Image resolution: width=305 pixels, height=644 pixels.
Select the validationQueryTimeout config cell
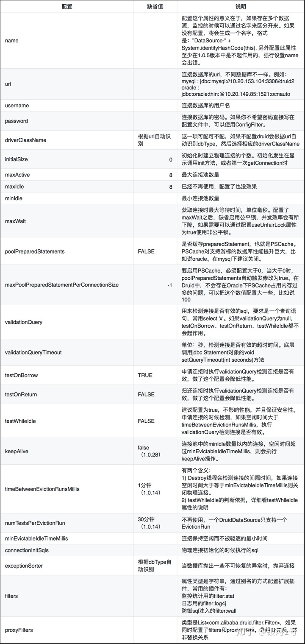[67, 352]
